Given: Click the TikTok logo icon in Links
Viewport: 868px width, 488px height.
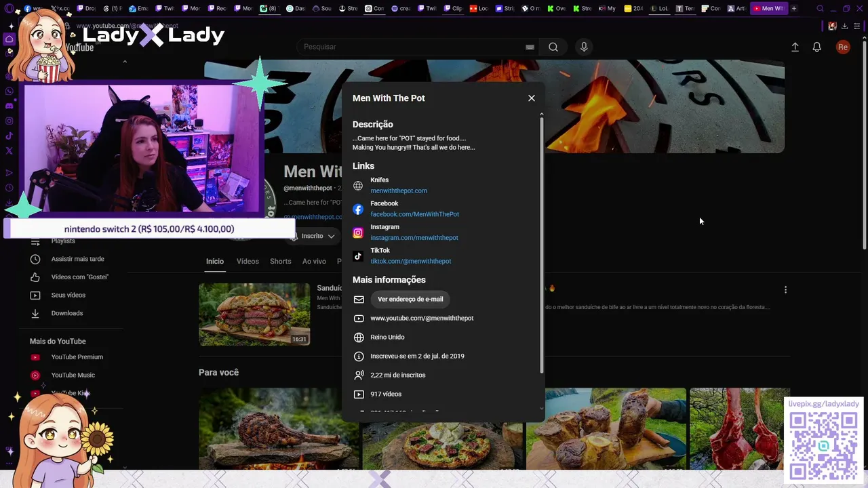Looking at the screenshot, I should click(x=358, y=256).
